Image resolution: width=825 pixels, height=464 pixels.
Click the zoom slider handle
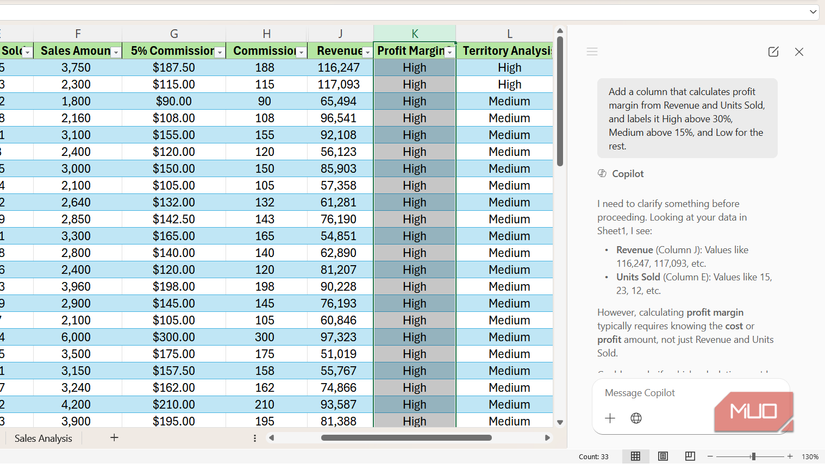tap(753, 456)
